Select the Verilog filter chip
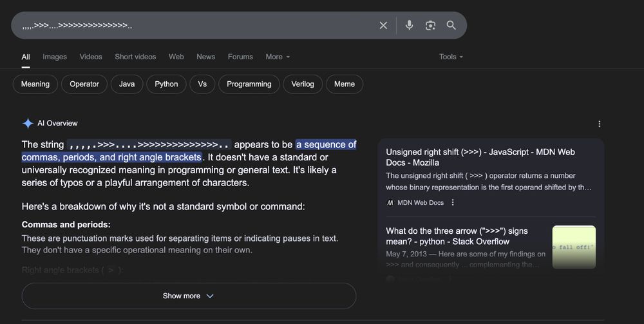The width and height of the screenshot is (644, 324). pyautogui.click(x=303, y=84)
